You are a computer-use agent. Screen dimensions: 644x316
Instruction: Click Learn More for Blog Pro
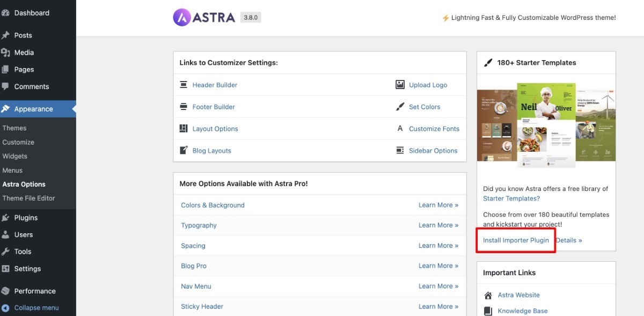coord(438,266)
